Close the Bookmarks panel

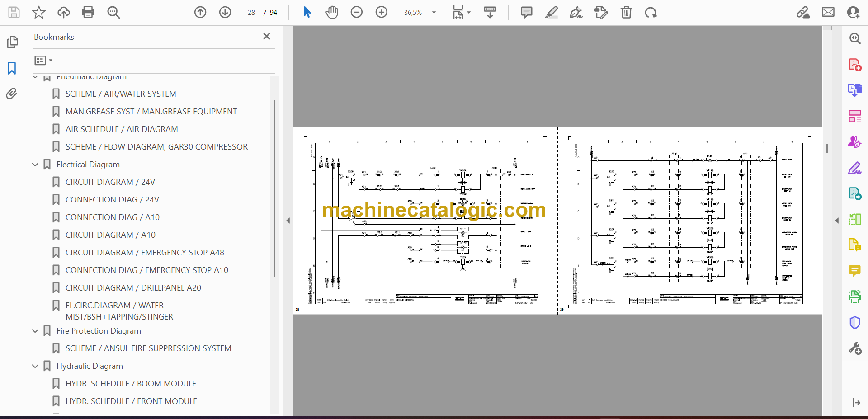pos(267,36)
